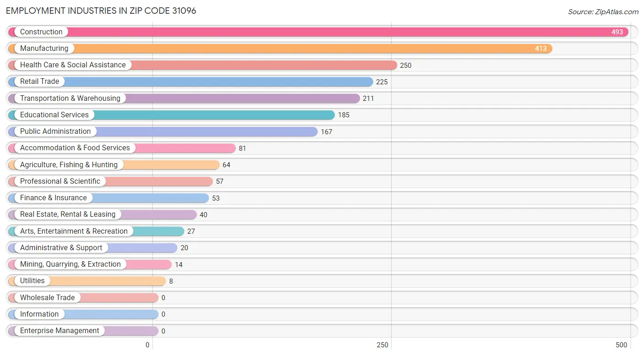Image resolution: width=644 pixels, height=356 pixels.
Task: Click the 40 value beside Real Estate bar
Action: [204, 215]
